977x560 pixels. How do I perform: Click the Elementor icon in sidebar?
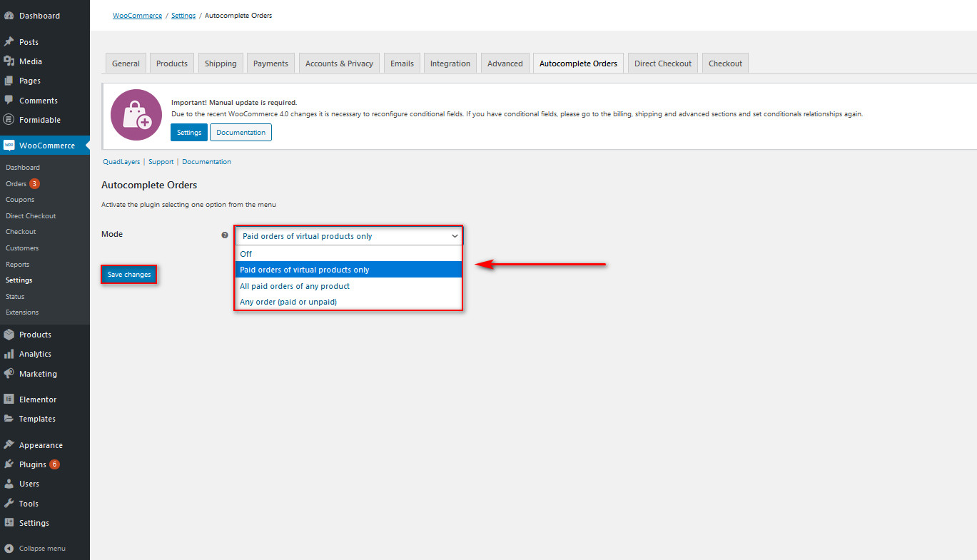[9, 399]
